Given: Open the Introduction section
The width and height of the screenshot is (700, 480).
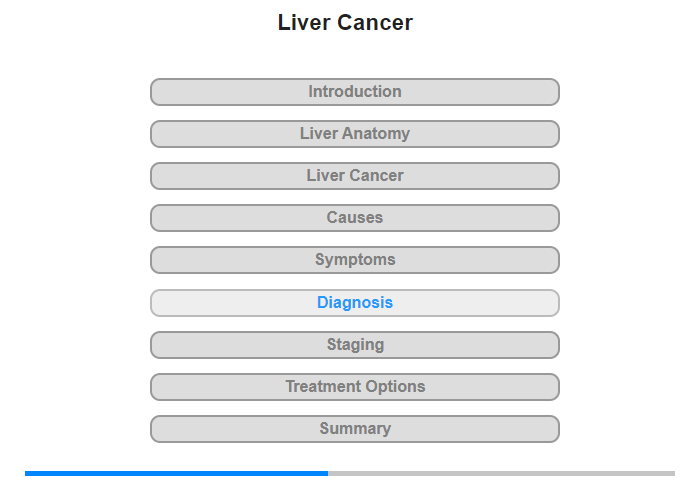Looking at the screenshot, I should coord(355,92).
